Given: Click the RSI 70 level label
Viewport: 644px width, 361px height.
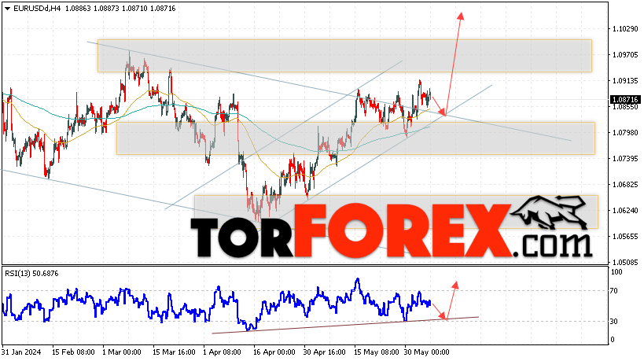Looking at the screenshot, I should (x=613, y=291).
